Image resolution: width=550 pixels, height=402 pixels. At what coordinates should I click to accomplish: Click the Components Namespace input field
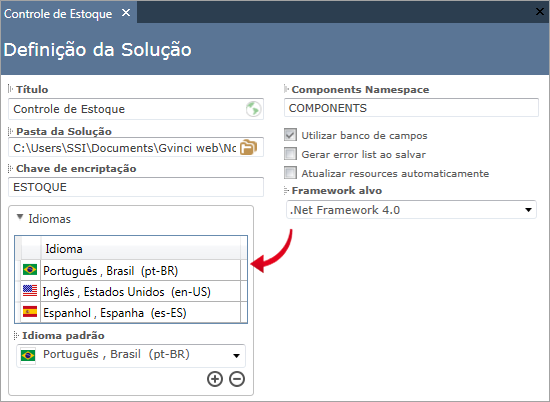coord(411,108)
